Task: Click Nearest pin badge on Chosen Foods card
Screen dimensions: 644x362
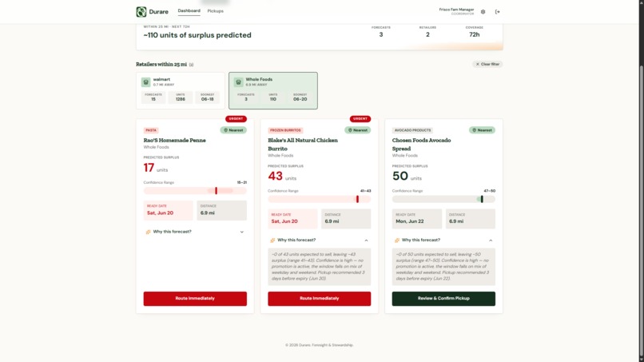Action: 482,130
